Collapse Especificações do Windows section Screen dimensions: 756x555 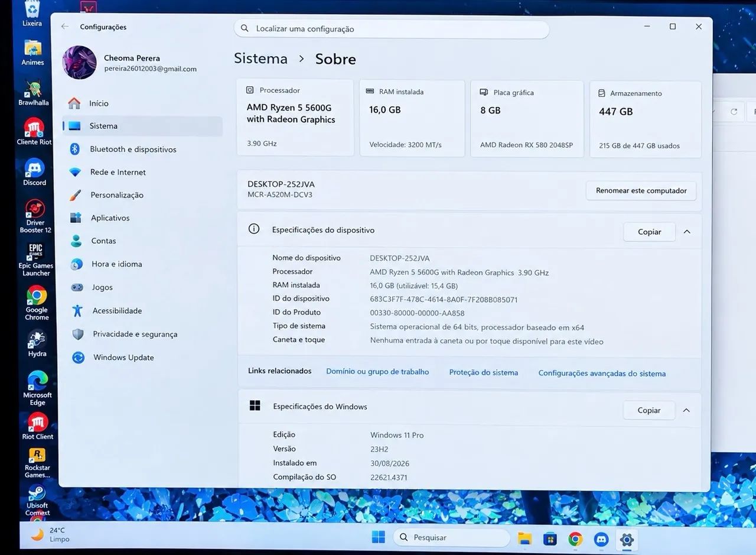coord(686,410)
